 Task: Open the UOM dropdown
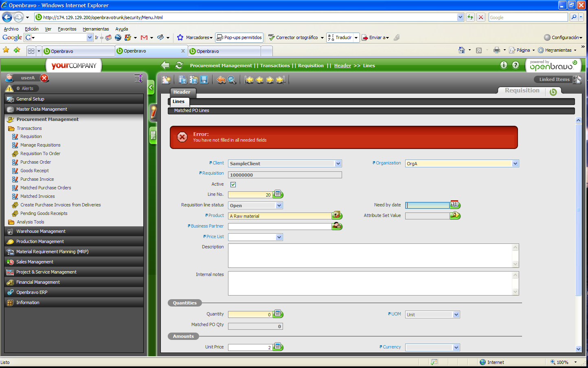456,315
